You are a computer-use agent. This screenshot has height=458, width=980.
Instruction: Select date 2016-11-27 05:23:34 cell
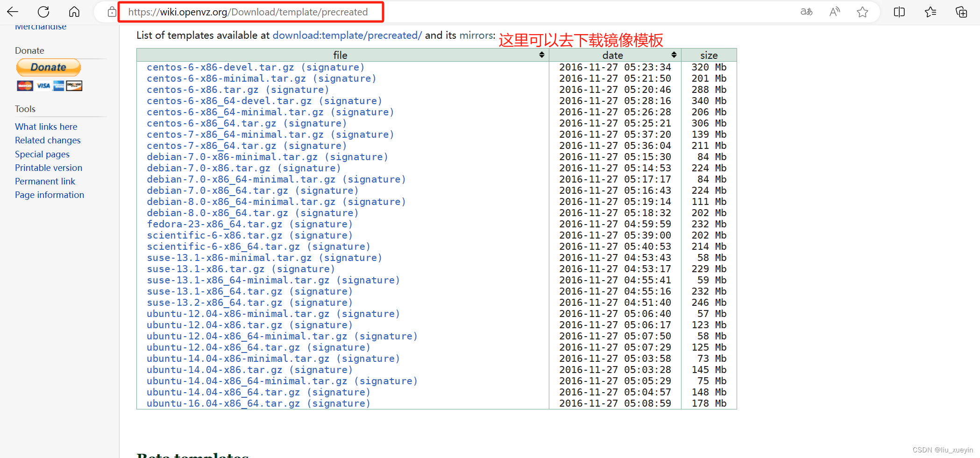[x=615, y=67]
